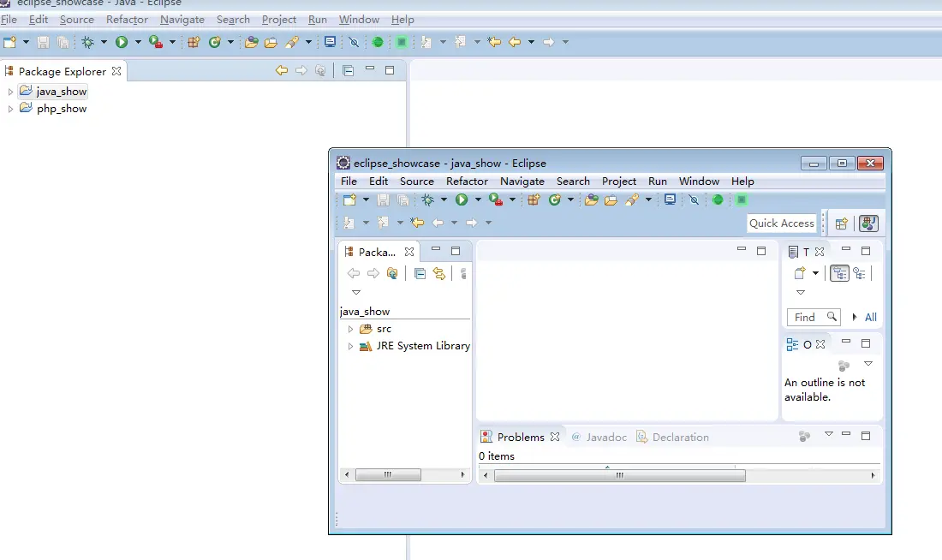Click Open Perspective icon beside Quick Access
This screenshot has height=560, width=942.
point(841,223)
